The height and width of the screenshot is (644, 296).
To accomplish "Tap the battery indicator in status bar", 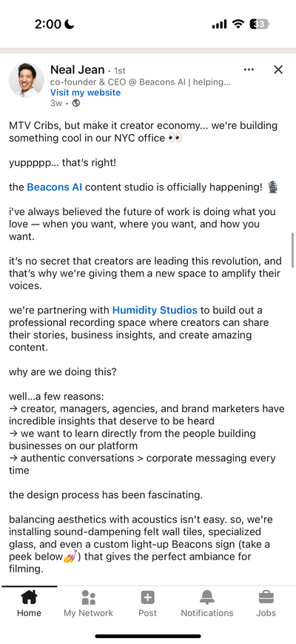I will coord(259,24).
